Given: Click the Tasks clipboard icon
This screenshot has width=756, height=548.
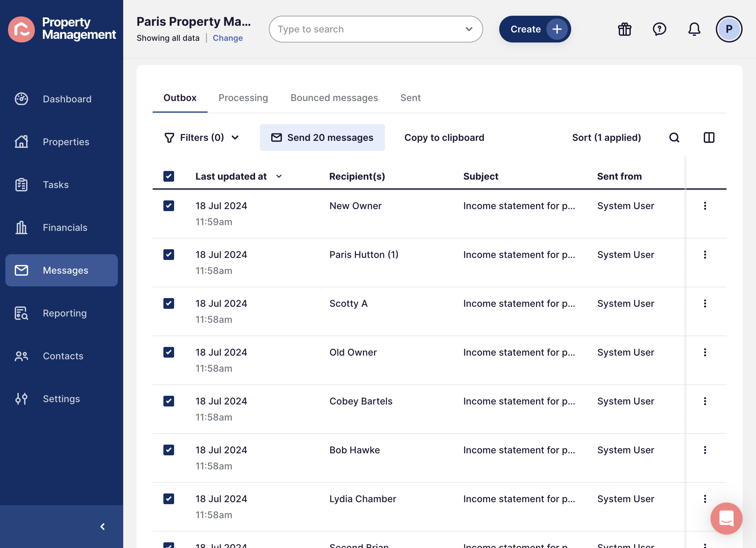Looking at the screenshot, I should pos(21,185).
